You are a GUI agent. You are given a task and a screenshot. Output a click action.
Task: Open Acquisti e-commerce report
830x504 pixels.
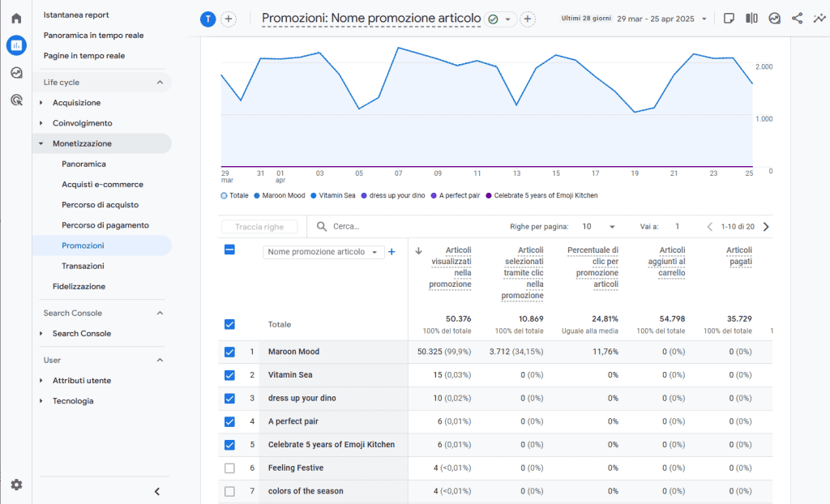click(x=103, y=184)
